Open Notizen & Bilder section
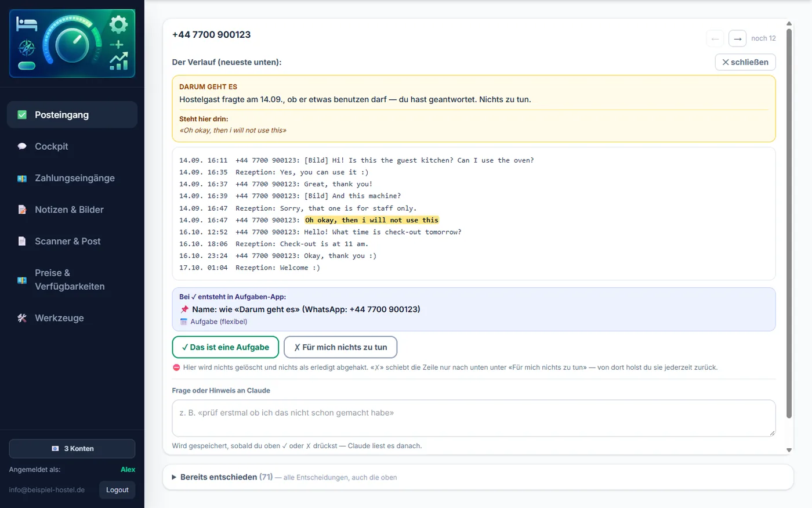This screenshot has width=812, height=508. (72, 210)
